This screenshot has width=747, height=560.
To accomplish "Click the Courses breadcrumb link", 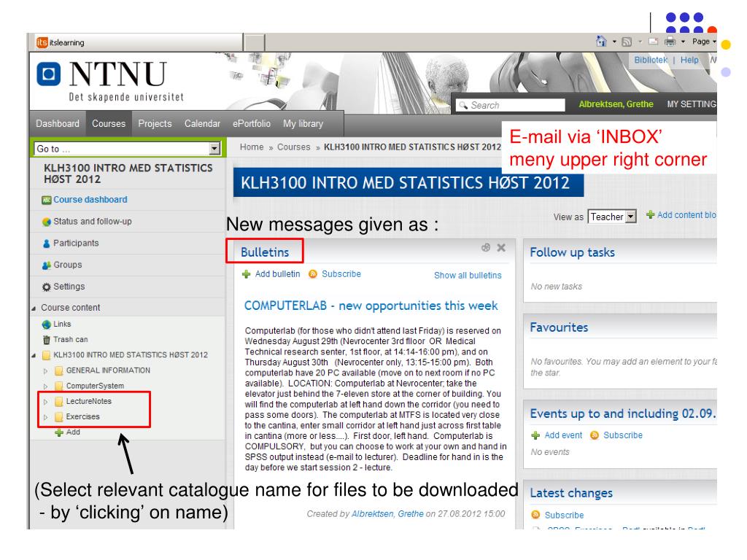I will 293,147.
